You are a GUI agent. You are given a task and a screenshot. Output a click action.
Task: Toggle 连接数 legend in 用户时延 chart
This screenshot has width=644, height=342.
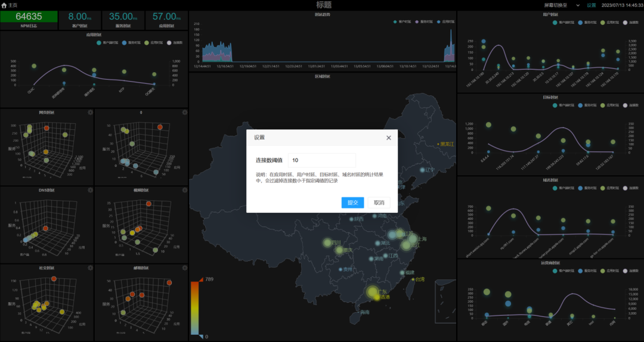pyautogui.click(x=631, y=23)
